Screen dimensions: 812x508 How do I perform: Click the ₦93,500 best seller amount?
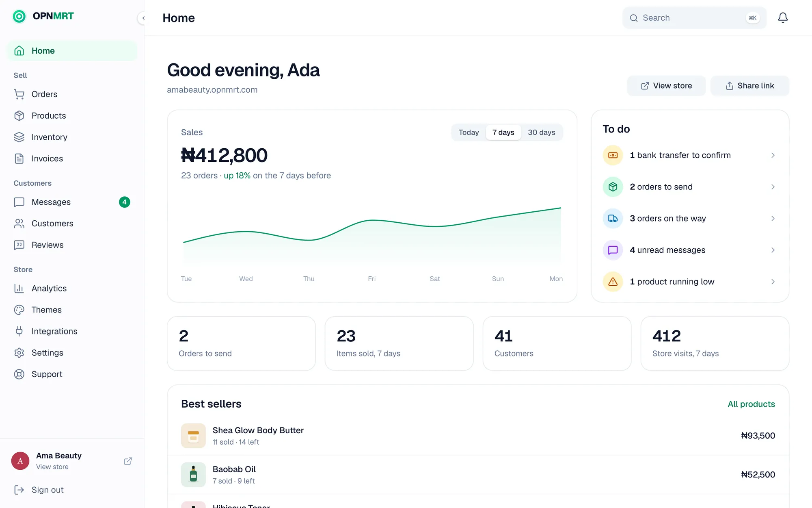(758, 436)
